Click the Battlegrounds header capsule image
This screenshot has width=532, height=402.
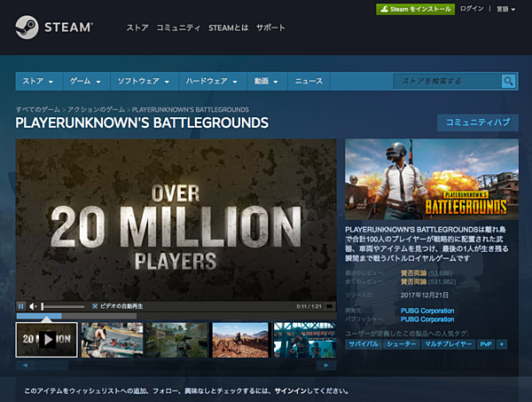pyautogui.click(x=432, y=179)
